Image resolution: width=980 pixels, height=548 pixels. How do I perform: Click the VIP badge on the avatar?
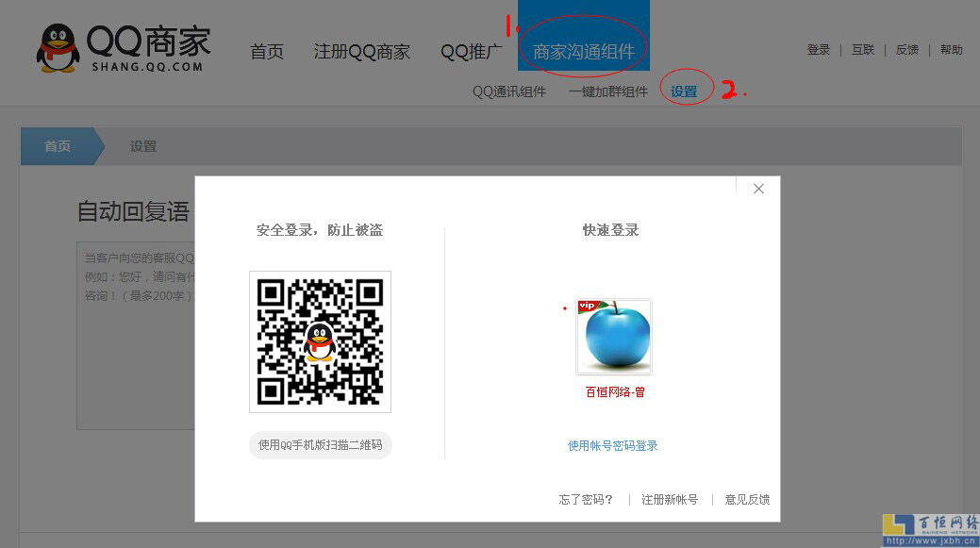pos(590,307)
